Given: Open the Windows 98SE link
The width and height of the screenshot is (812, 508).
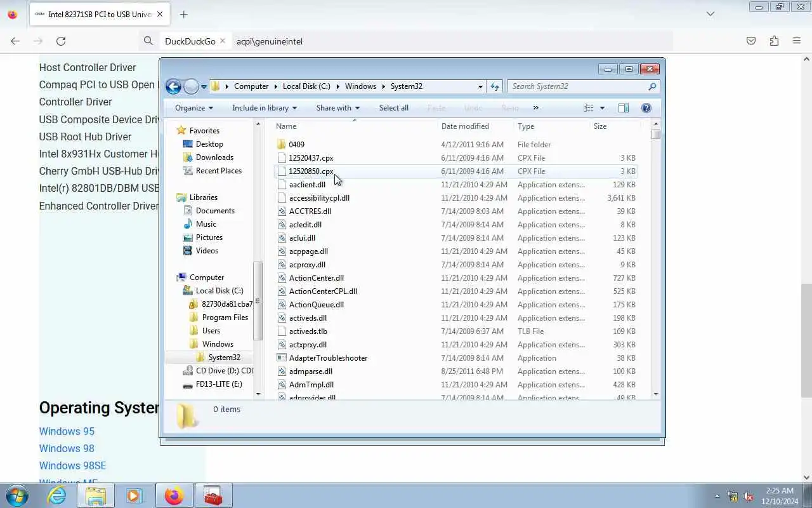Looking at the screenshot, I should point(72,465).
